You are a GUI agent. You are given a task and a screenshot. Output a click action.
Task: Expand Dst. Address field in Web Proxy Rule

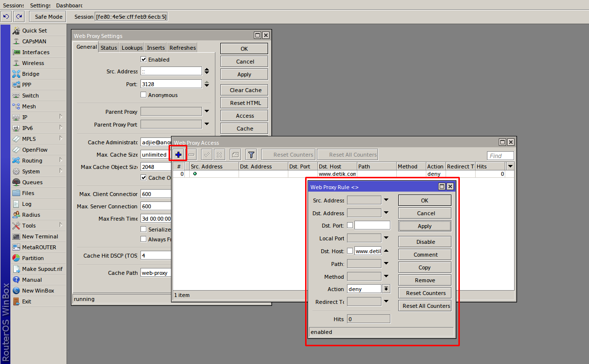click(x=386, y=213)
